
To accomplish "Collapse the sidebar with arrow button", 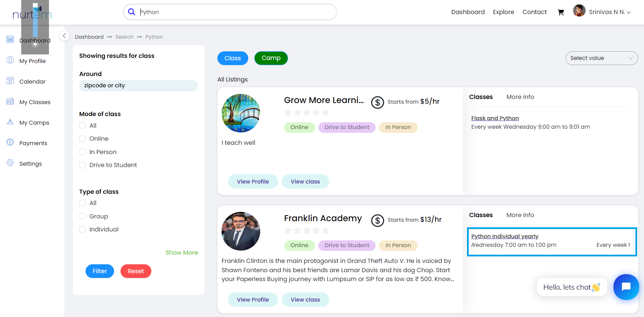I will coord(64,36).
